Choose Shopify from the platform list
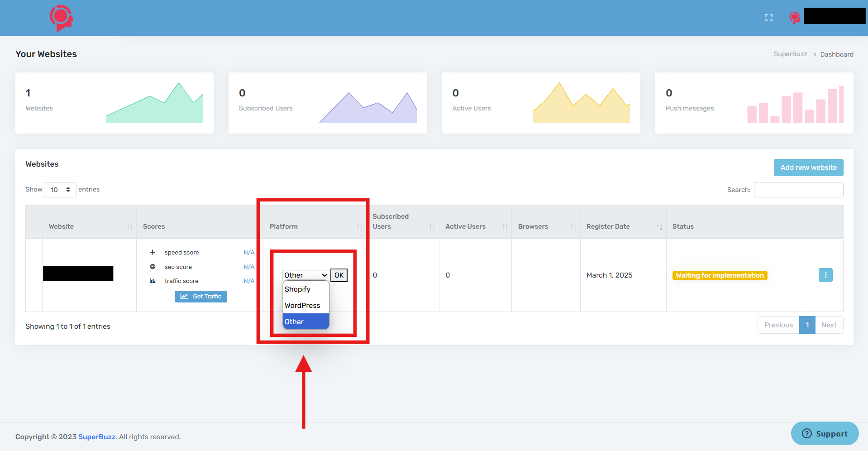Viewport: 868px width, 451px height. (298, 289)
